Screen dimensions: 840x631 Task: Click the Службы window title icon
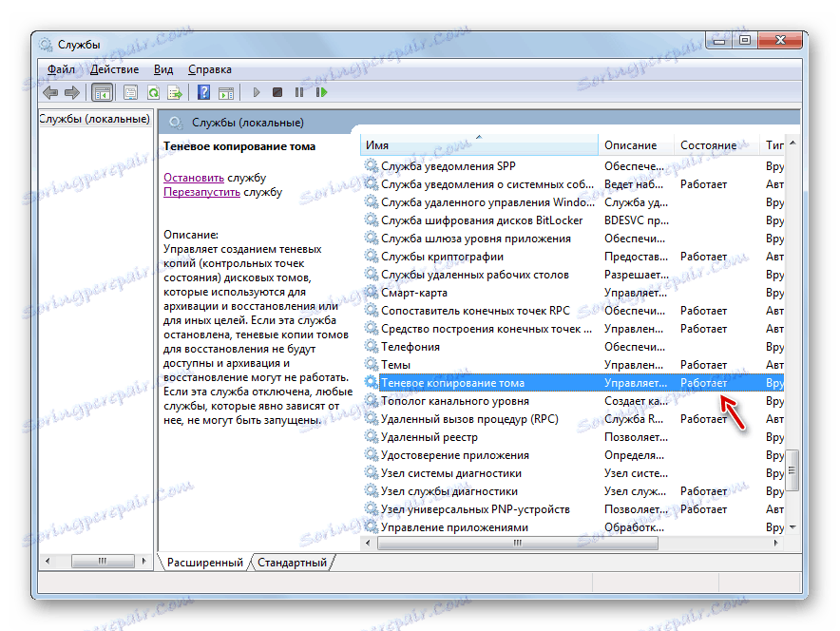[x=46, y=45]
